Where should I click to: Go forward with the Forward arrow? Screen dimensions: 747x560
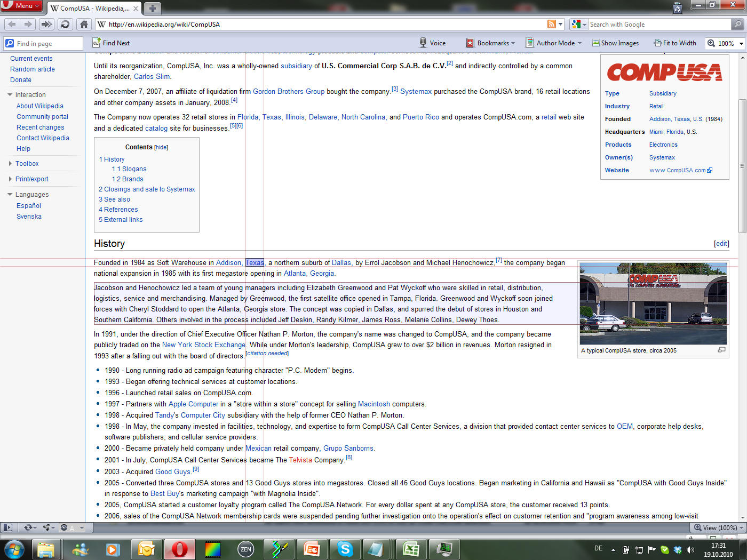(x=28, y=24)
